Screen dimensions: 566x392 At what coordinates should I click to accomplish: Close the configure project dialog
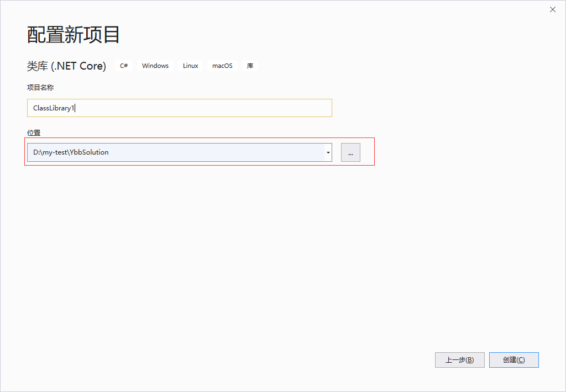coord(552,9)
